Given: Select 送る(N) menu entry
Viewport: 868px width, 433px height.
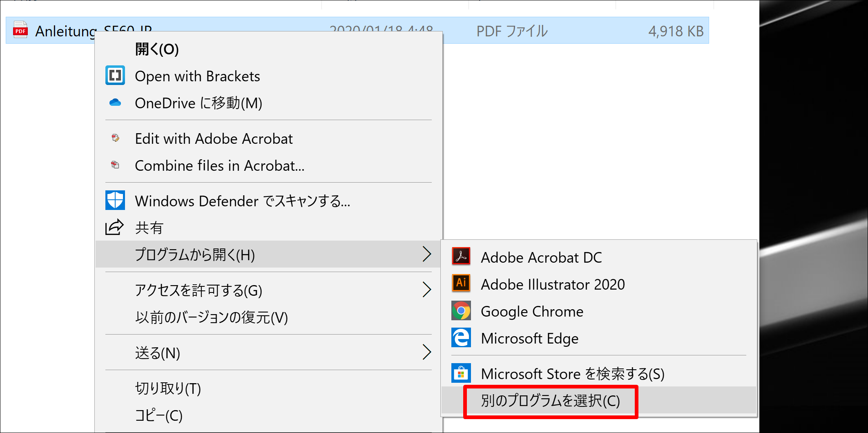Looking at the screenshot, I should click(269, 353).
